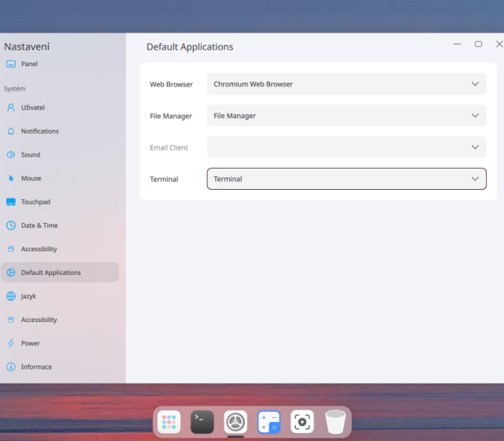Screen dimensions: 504x441
Task: Launch the Calculator from the dock
Action: coord(269,422)
